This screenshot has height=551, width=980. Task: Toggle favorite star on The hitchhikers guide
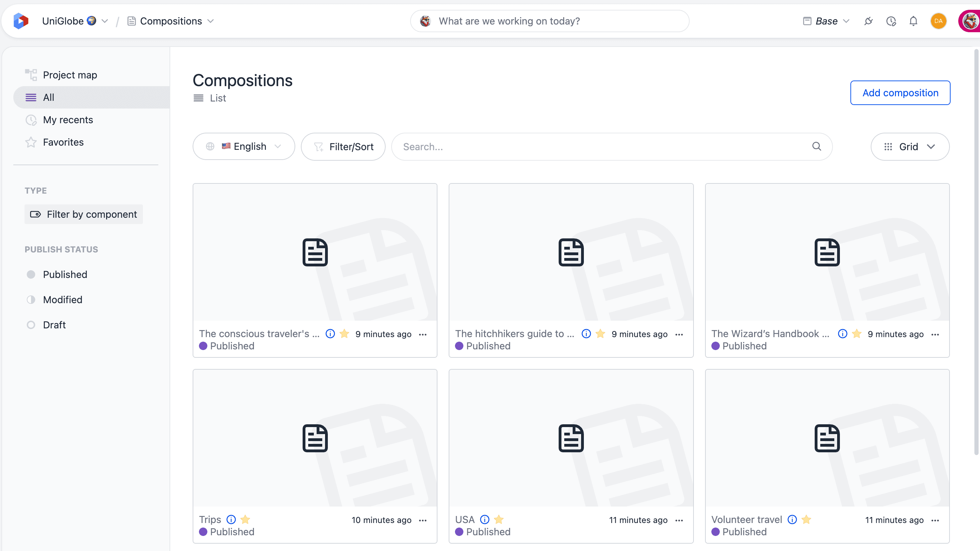click(600, 334)
